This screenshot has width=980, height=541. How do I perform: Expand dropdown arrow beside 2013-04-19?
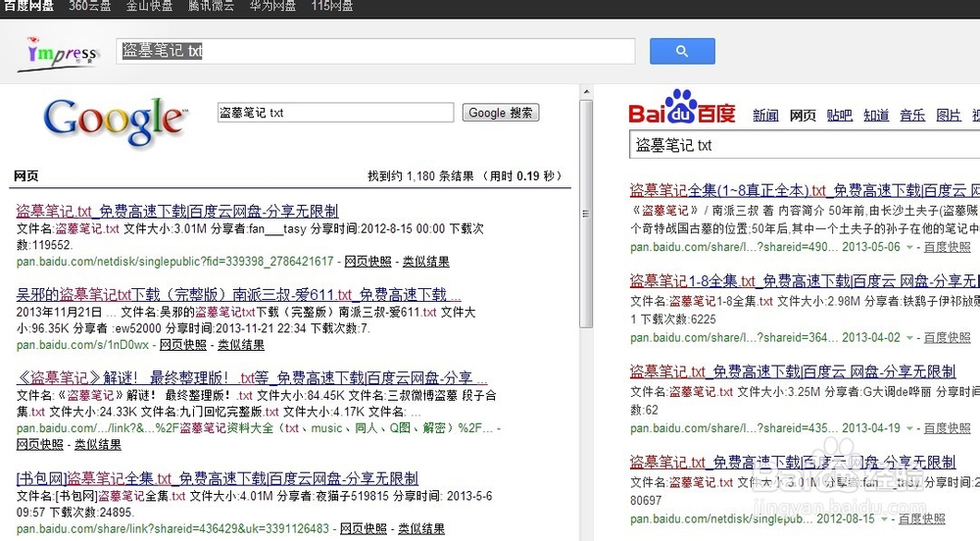tap(910, 428)
